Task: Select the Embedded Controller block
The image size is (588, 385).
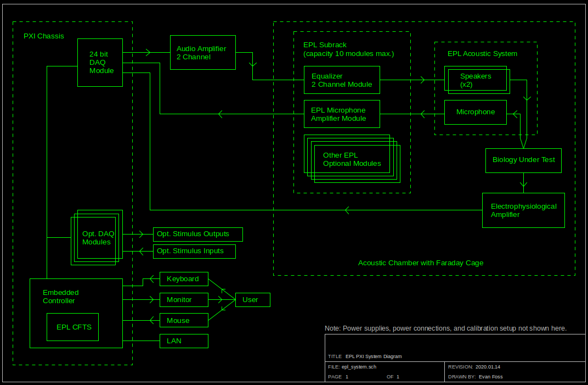Action: point(60,297)
